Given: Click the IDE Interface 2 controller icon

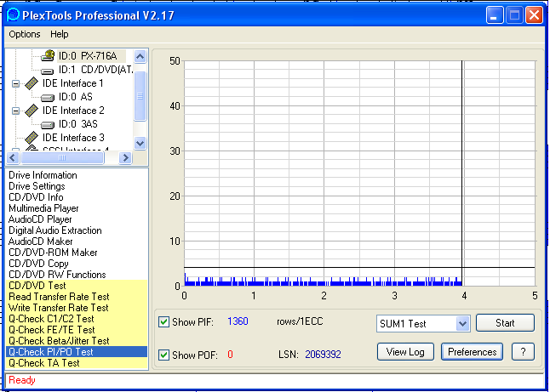Looking at the screenshot, I should coord(32,111).
